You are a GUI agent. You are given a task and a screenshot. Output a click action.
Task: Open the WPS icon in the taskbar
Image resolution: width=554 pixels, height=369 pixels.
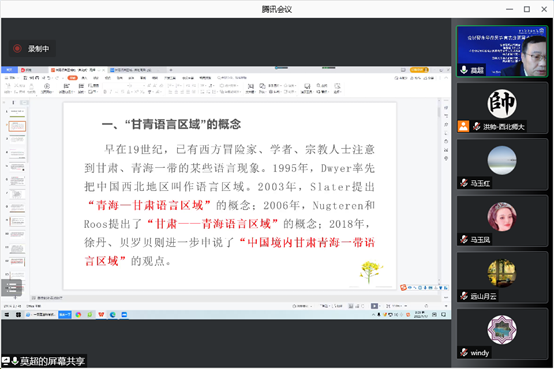click(x=101, y=315)
